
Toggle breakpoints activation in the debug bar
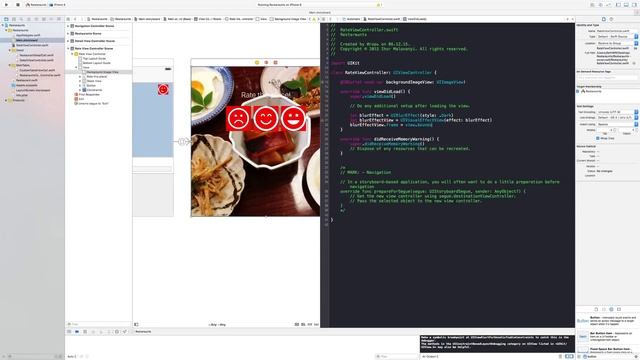77,331
